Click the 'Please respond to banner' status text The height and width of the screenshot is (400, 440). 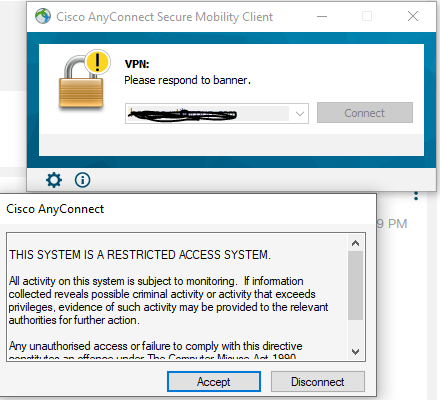pyautogui.click(x=187, y=80)
